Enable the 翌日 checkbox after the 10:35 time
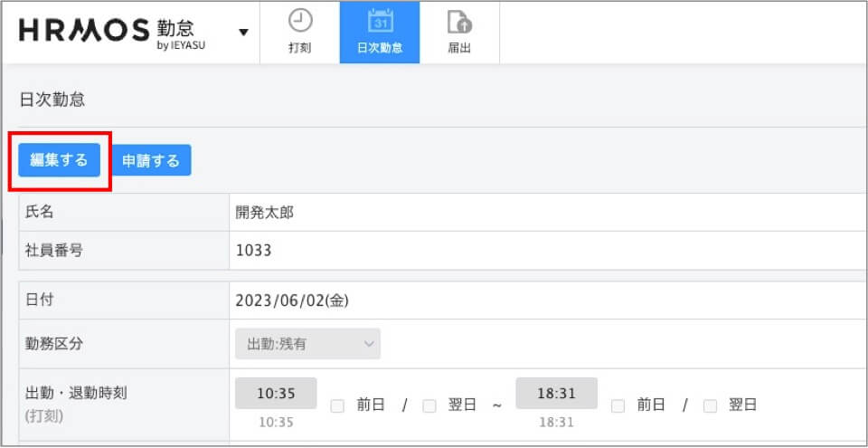868x448 pixels. click(x=429, y=405)
